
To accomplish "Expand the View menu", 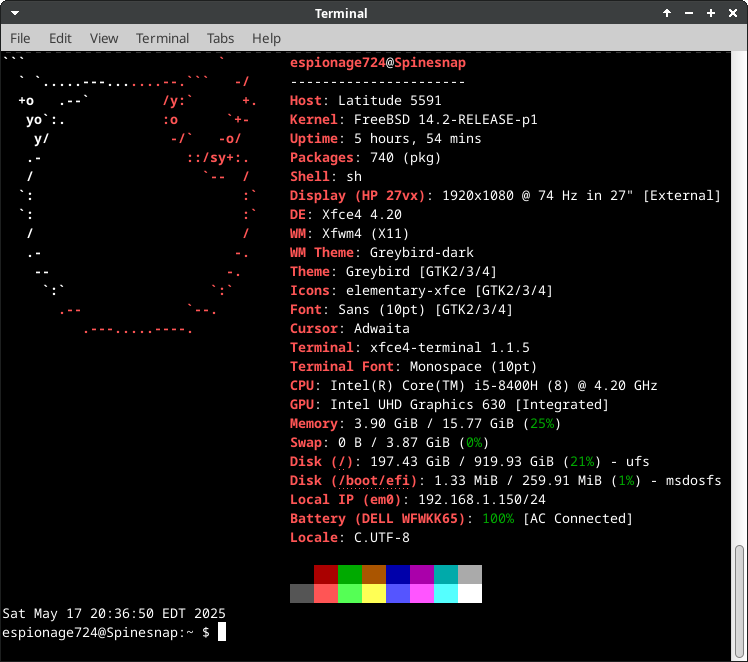I will [103, 38].
